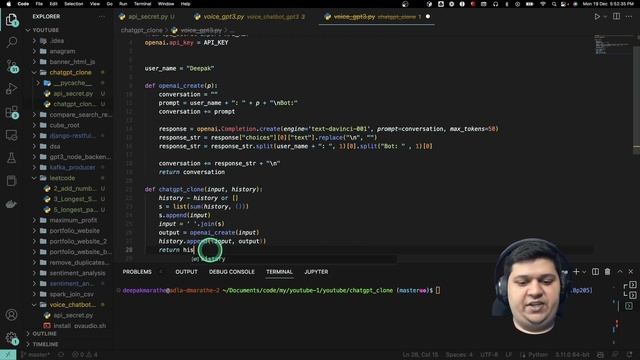Split the editor right
The image size is (640, 360).
[x=616, y=16]
